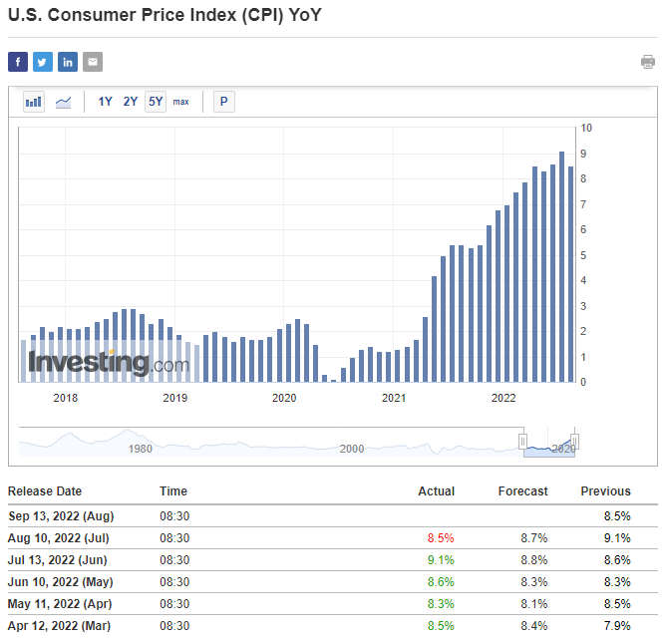Viewport: 665px width, 644px height.
Task: Click the Previous column header
Action: (605, 491)
